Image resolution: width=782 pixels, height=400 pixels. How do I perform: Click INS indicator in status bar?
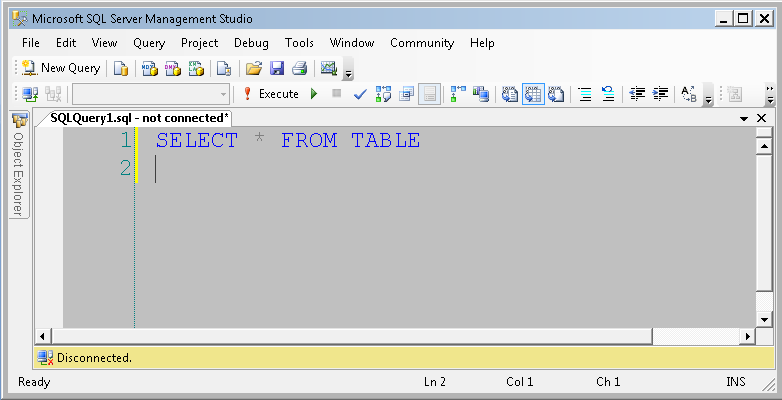[x=736, y=382]
